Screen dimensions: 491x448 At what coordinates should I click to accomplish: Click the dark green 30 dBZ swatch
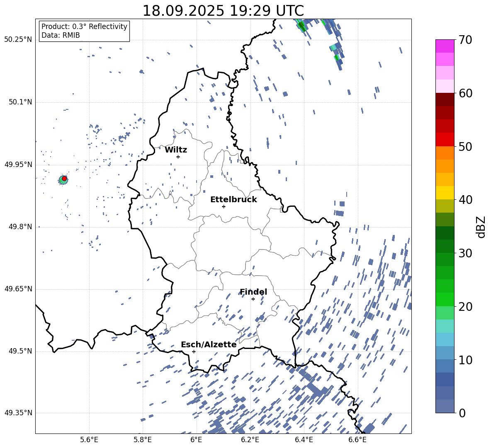(x=445, y=246)
